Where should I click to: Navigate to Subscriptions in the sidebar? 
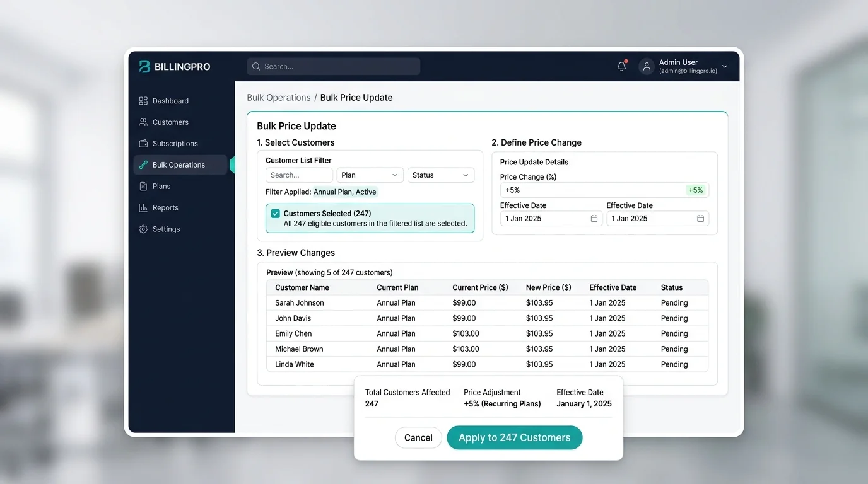click(144, 143)
